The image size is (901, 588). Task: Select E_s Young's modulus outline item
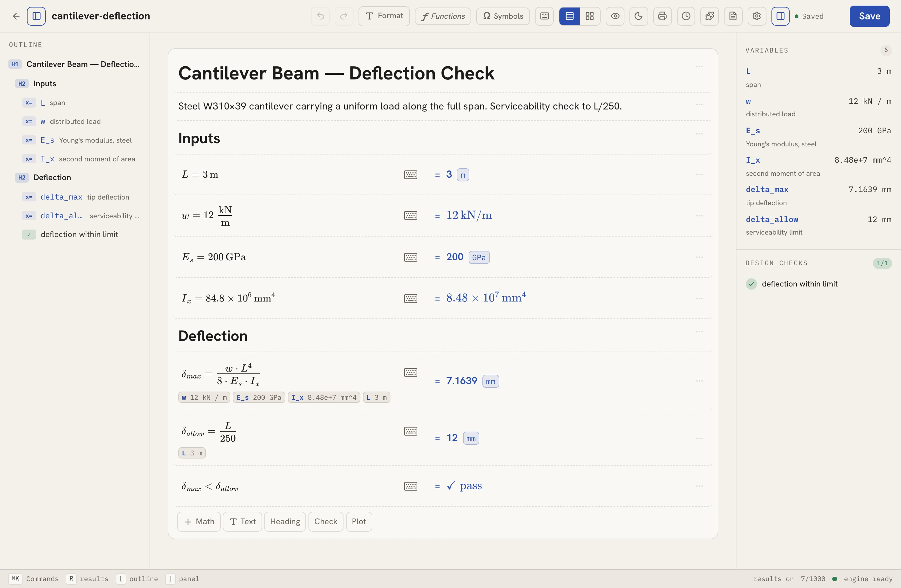pyautogui.click(x=81, y=140)
